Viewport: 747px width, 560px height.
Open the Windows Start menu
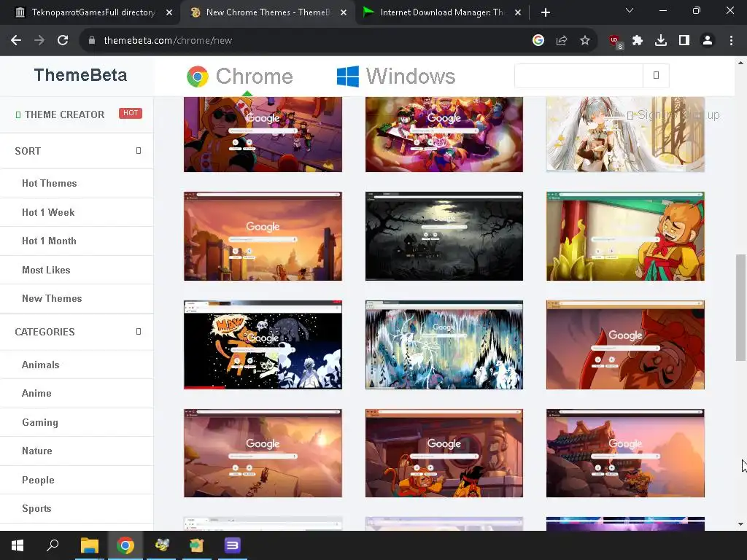point(18,545)
